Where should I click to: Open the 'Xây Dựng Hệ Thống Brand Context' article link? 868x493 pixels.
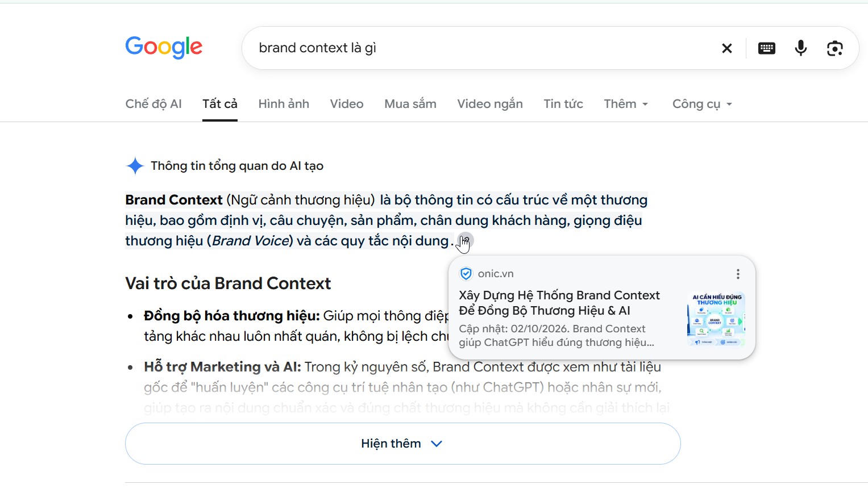click(559, 303)
